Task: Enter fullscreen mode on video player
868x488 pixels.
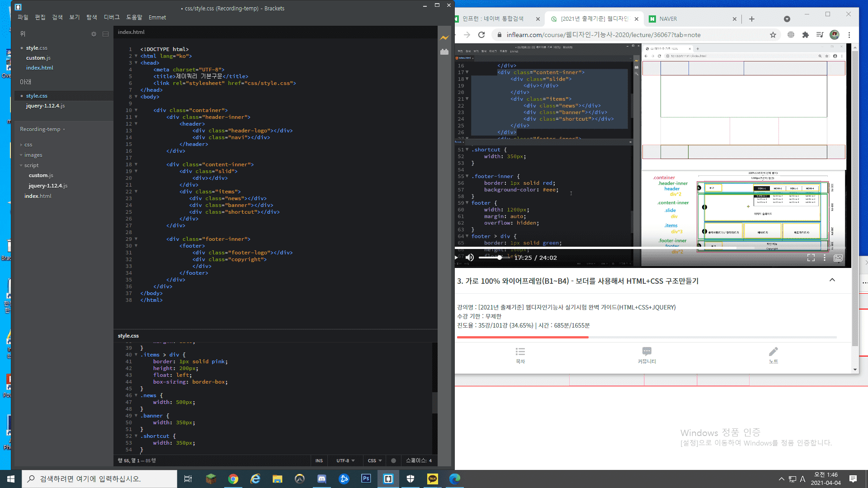Action: click(811, 258)
